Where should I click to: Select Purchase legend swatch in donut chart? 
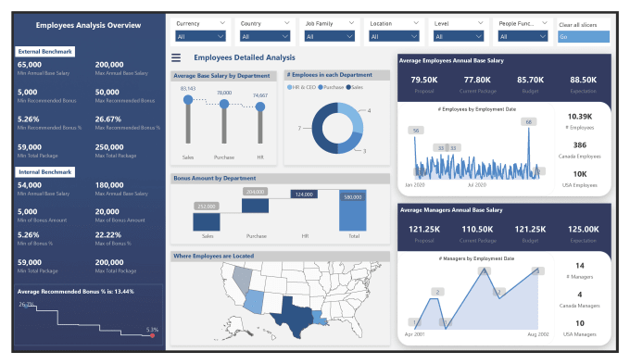pos(321,87)
